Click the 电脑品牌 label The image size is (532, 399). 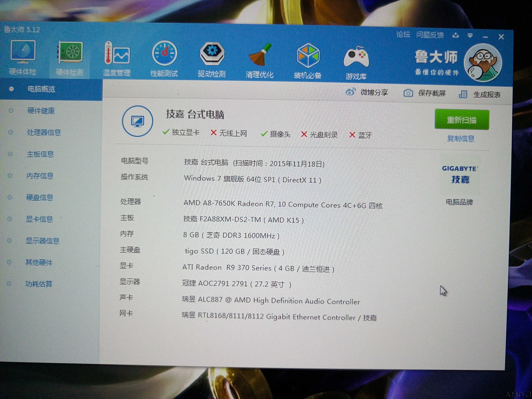pos(459,202)
